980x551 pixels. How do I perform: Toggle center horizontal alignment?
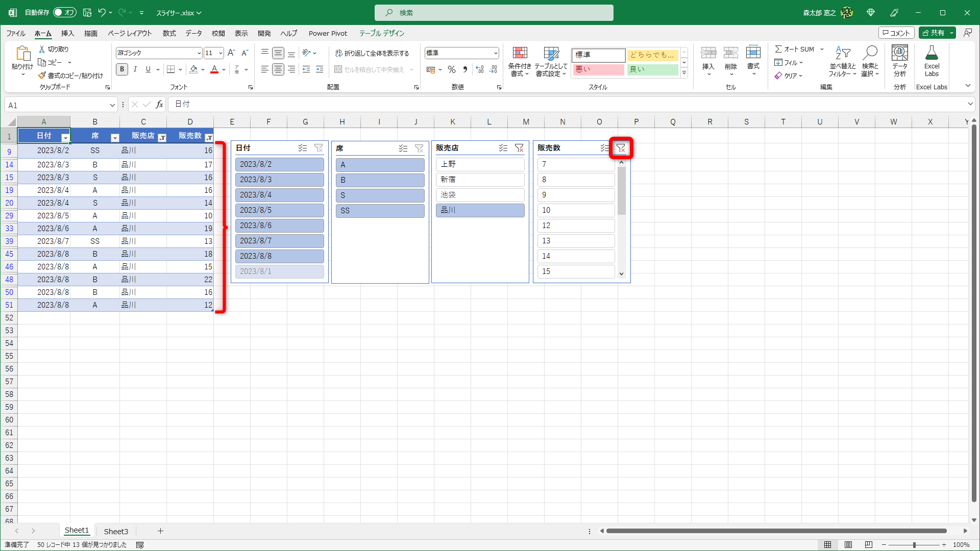pos(278,69)
